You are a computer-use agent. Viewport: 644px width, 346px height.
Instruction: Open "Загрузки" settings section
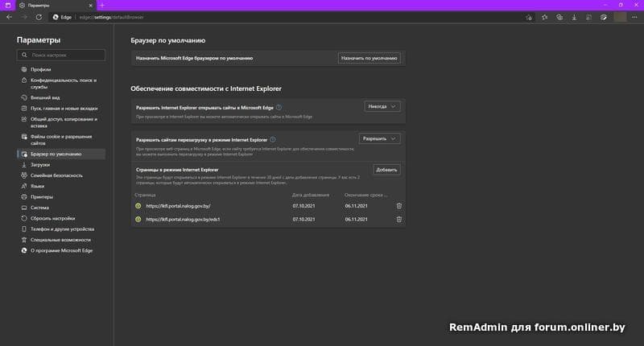pos(41,164)
